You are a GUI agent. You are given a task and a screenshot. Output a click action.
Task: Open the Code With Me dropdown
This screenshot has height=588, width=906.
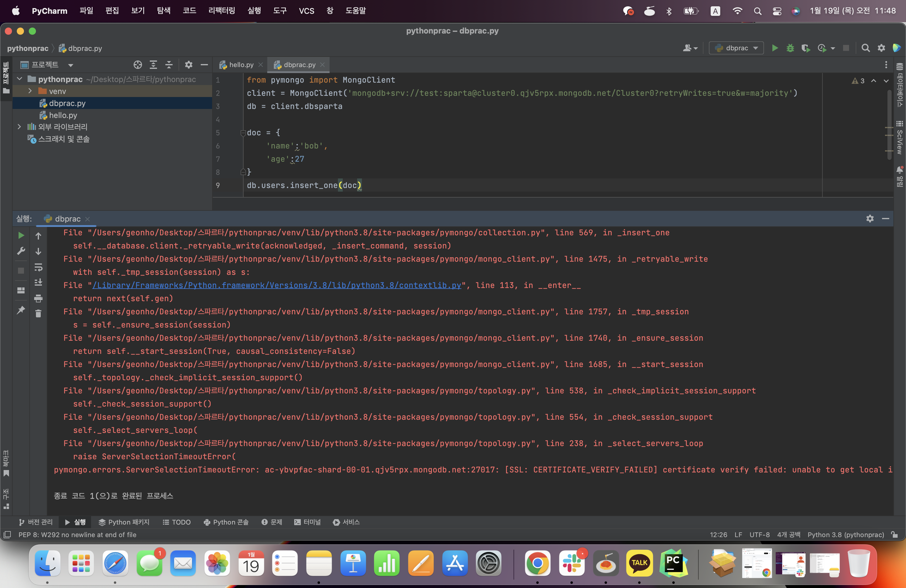point(690,48)
